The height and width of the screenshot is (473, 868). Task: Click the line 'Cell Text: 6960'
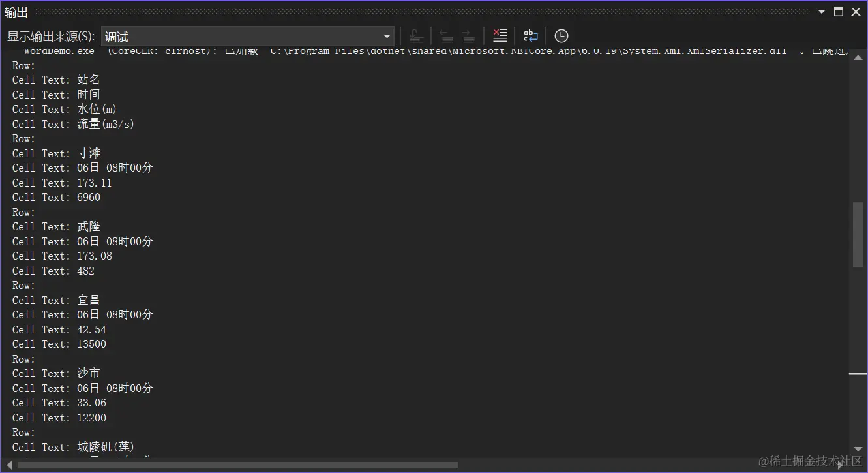tap(56, 197)
